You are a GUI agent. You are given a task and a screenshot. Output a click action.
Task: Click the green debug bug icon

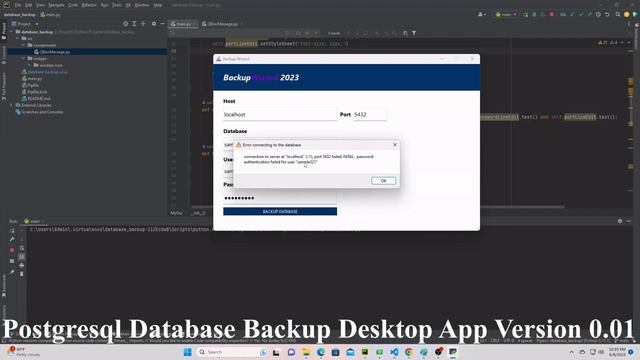point(534,14)
